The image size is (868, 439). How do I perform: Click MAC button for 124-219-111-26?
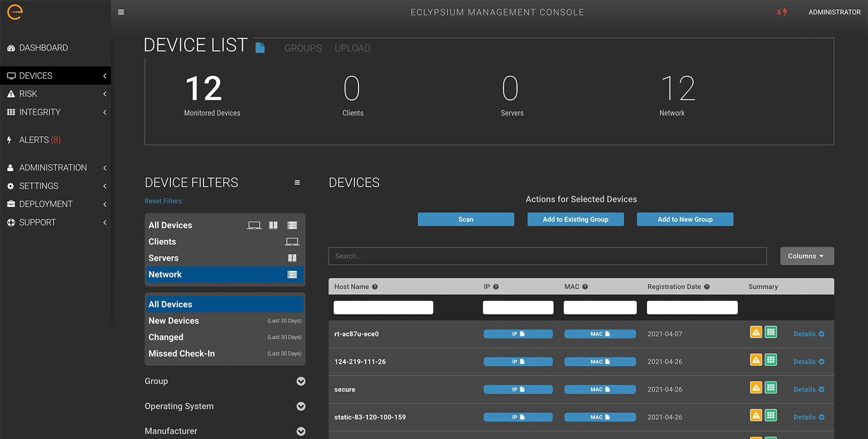(x=600, y=362)
